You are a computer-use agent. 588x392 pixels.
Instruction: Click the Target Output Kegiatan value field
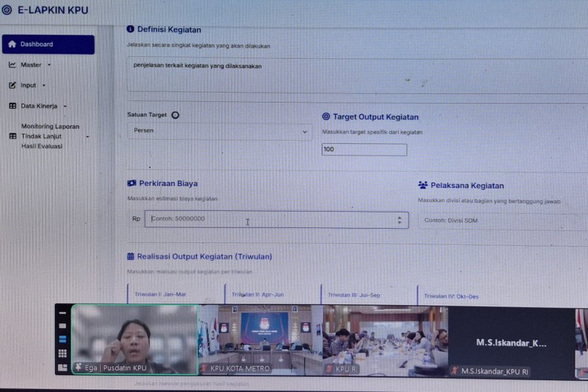click(364, 150)
